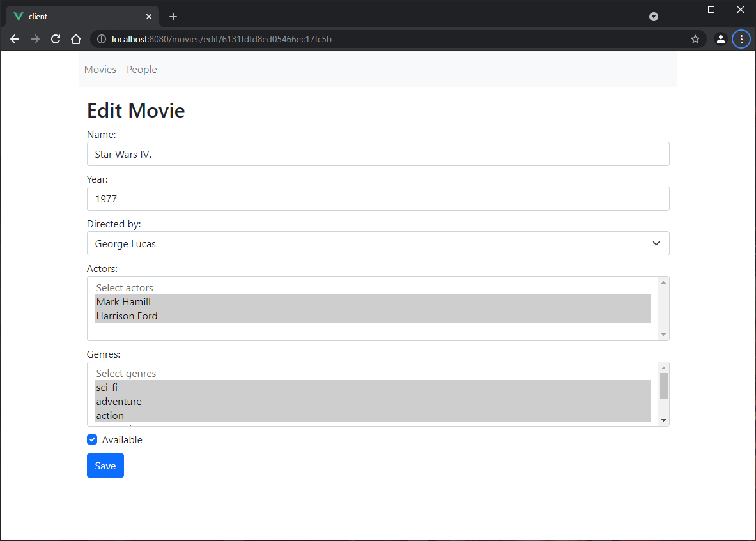Open the People navigation link
The height and width of the screenshot is (541, 756).
click(x=141, y=69)
